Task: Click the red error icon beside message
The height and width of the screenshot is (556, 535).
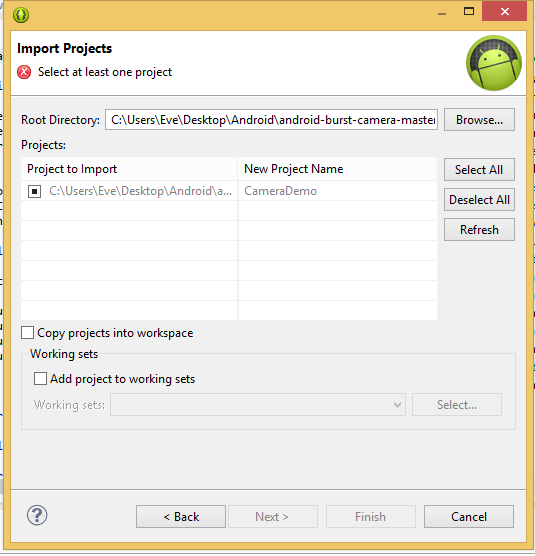Action: click(24, 72)
